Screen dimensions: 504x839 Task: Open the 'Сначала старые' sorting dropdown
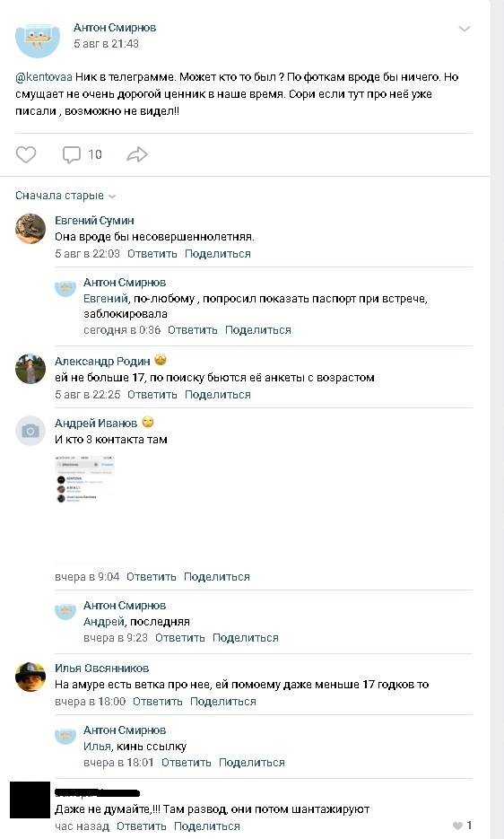65,196
